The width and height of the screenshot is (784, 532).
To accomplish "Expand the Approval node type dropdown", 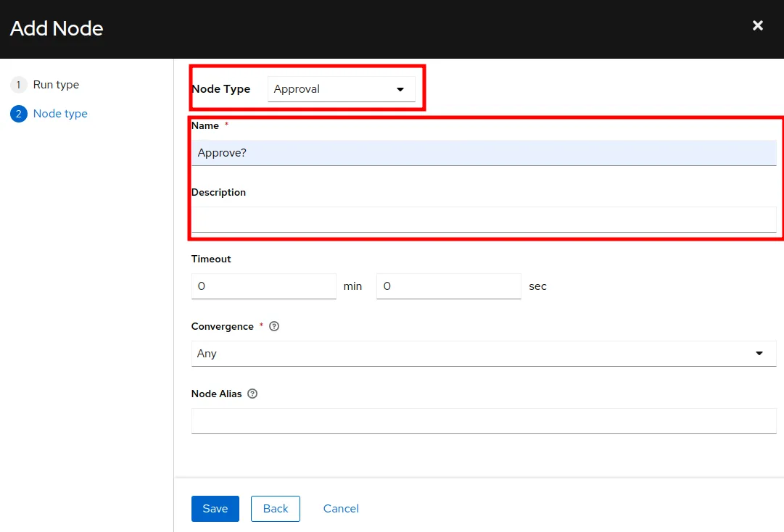I will coord(341,89).
